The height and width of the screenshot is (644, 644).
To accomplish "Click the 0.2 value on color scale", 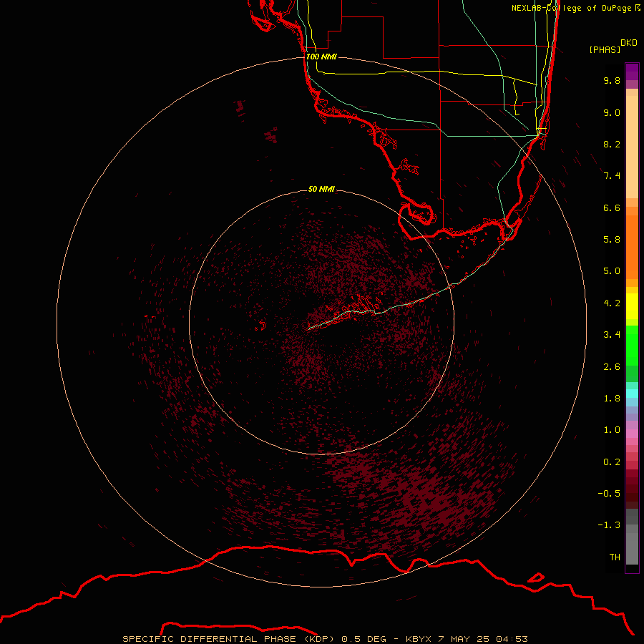I will pyautogui.click(x=612, y=462).
